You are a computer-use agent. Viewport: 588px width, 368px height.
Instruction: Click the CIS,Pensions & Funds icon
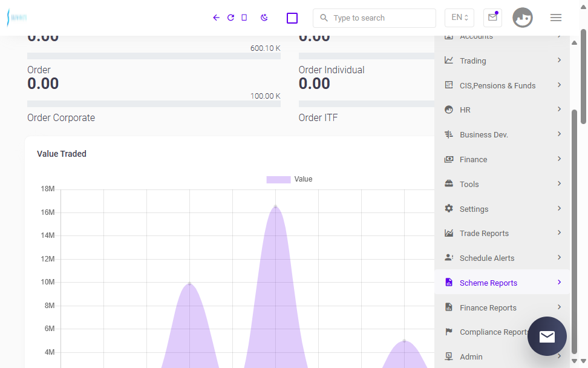coord(449,85)
